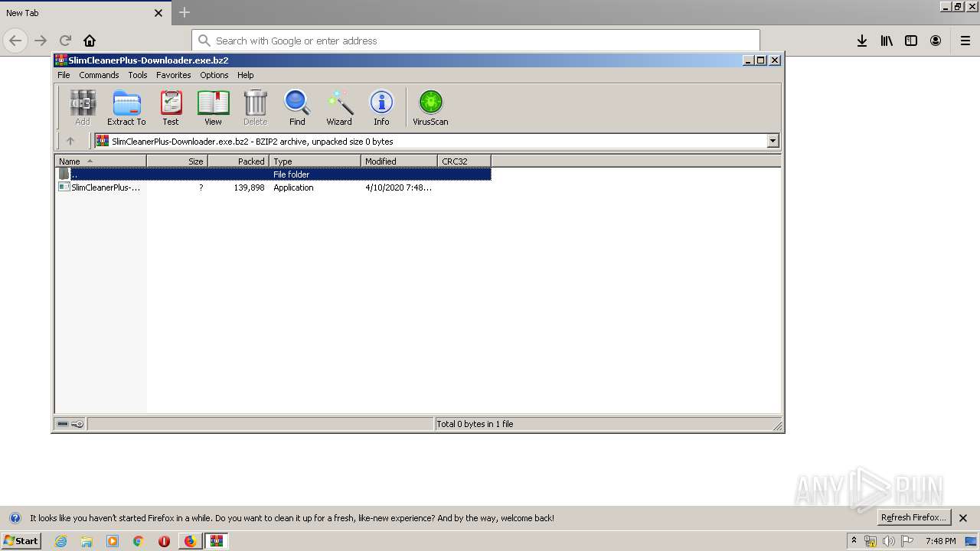Sort by Size column header
The width and height of the screenshot is (980, 551).
tap(177, 161)
